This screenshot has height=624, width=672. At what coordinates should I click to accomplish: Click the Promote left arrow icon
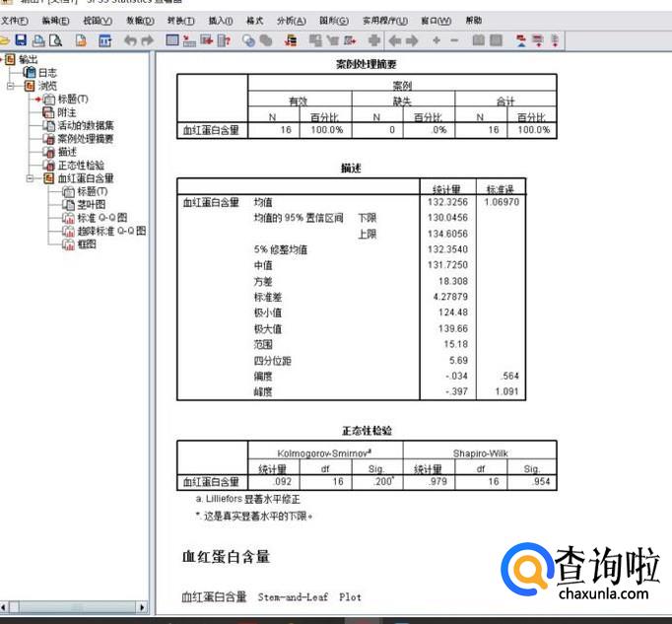click(395, 40)
